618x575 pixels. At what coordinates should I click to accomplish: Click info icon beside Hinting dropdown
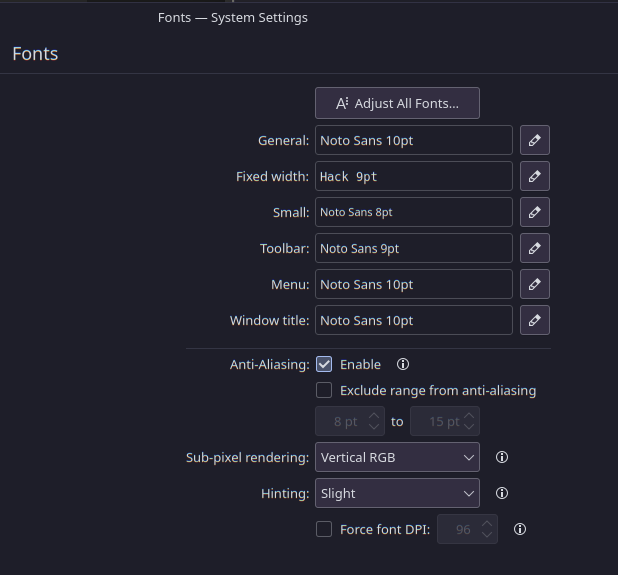tap(502, 493)
